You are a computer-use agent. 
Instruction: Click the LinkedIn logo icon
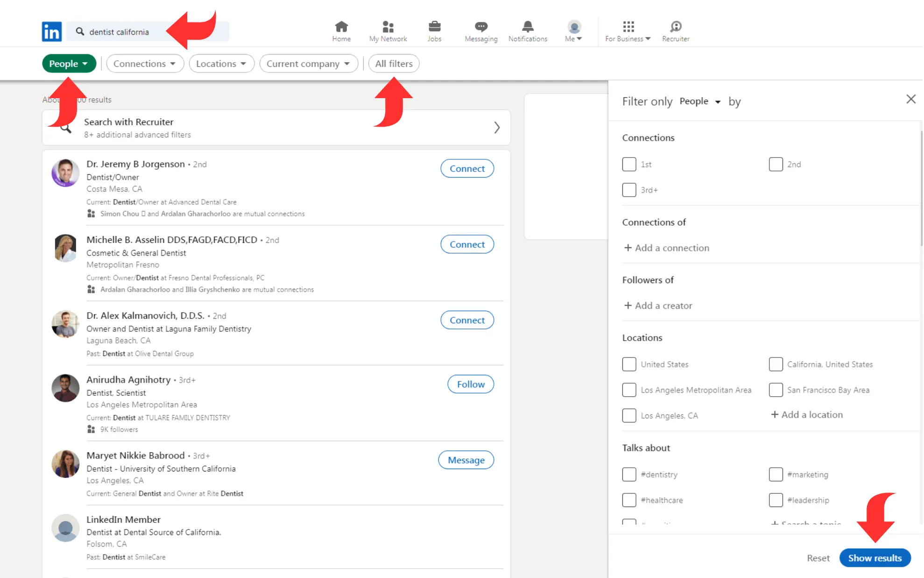click(51, 32)
